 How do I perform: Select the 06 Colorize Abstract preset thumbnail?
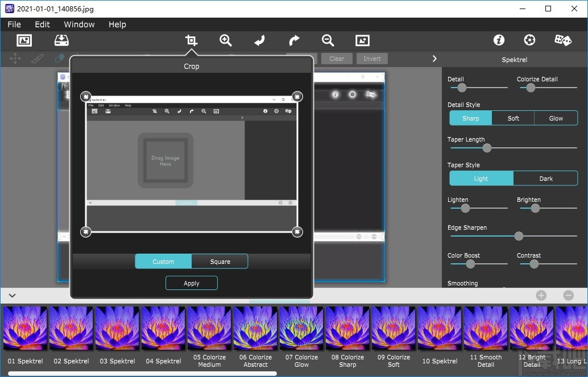tap(255, 328)
